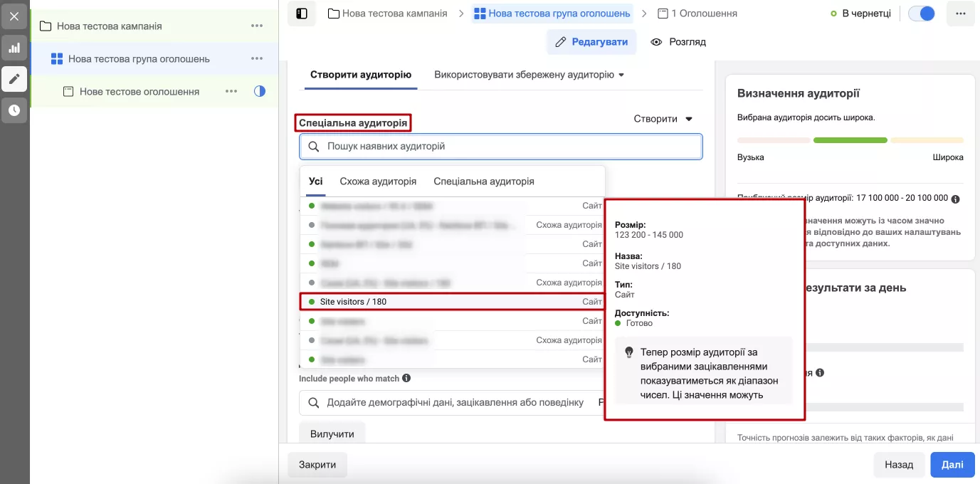980x484 pixels.
Task: Select the Схожа аудиторія tab
Action: pyautogui.click(x=378, y=181)
